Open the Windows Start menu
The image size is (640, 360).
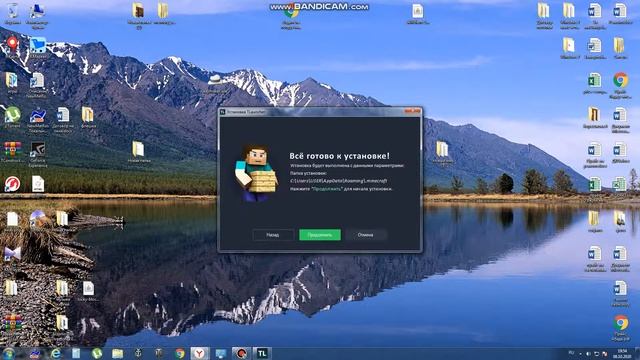click(x=9, y=353)
